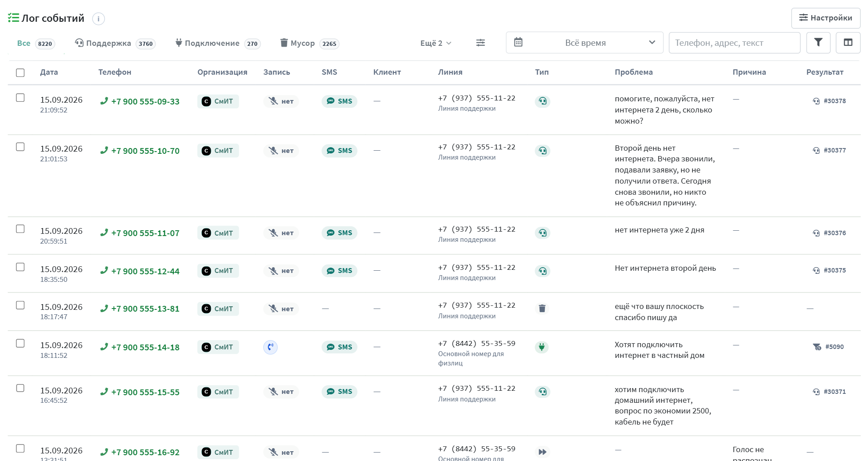Sort by the 'Дата' column header
Screen dimensions: 868x461
(x=49, y=72)
